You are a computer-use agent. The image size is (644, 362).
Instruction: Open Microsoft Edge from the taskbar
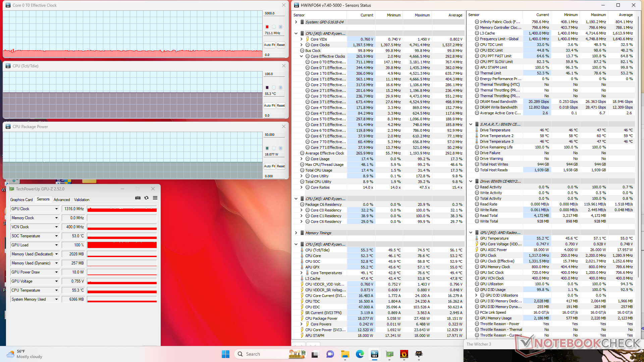pyautogui.click(x=360, y=354)
